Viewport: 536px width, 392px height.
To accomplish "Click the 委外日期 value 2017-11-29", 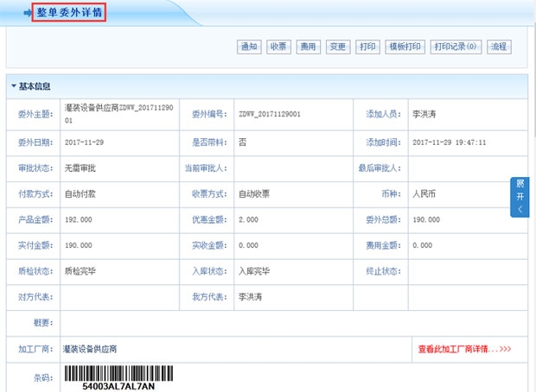I will 84,142.
